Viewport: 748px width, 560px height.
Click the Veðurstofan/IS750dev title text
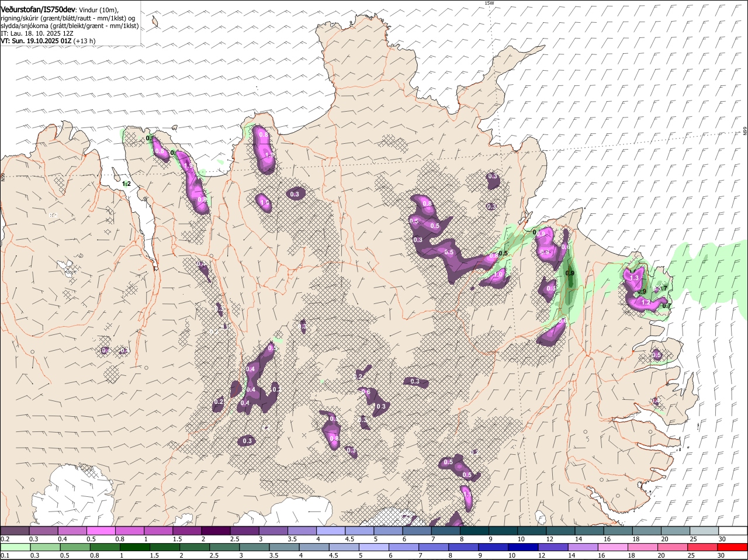(x=38, y=10)
